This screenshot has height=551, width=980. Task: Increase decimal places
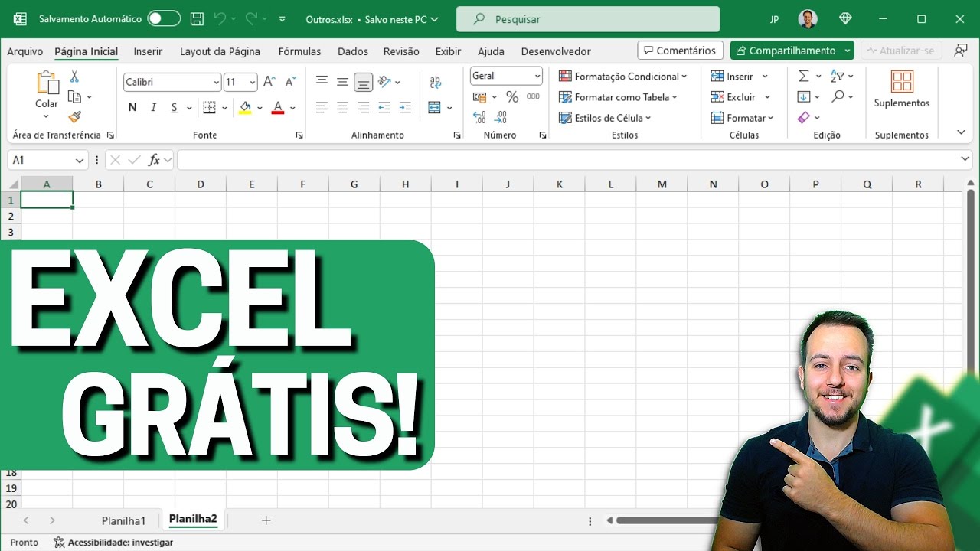click(x=480, y=118)
